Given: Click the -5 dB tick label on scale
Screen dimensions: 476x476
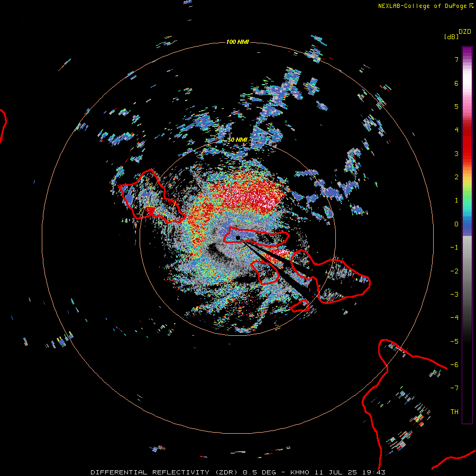Looking at the screenshot, I should pyautogui.click(x=454, y=342).
